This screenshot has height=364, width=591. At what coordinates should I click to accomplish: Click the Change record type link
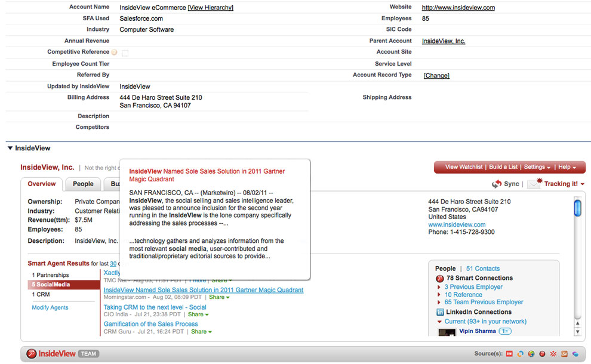(x=436, y=75)
